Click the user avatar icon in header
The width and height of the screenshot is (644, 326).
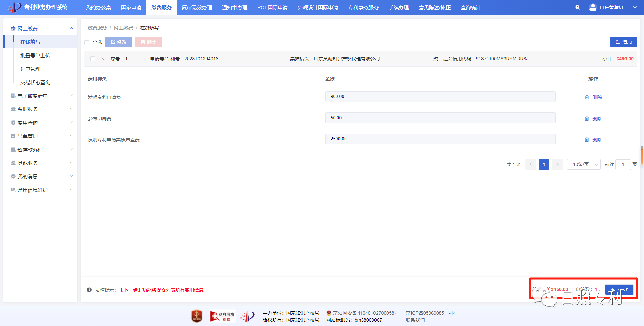593,7
